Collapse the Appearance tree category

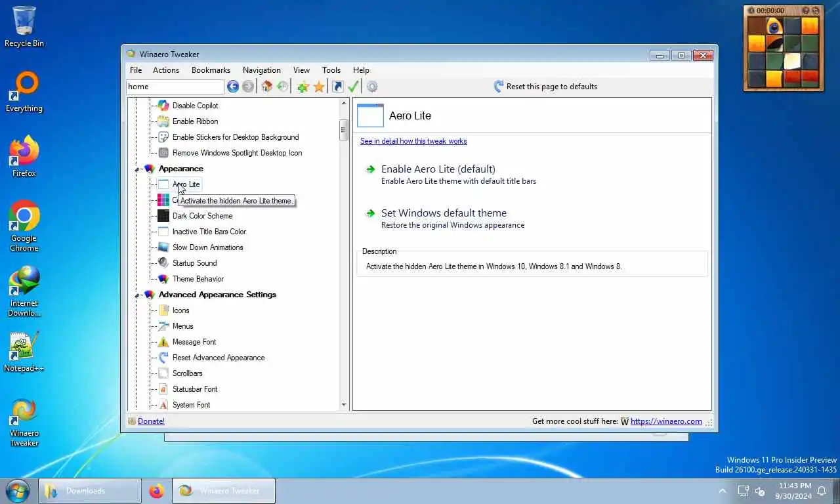[138, 169]
